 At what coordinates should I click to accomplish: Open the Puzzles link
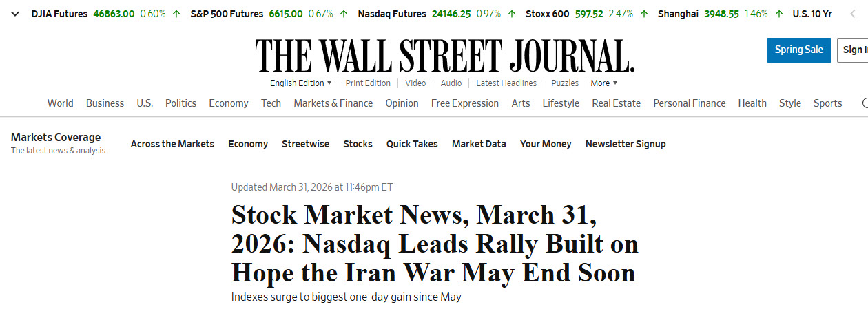(x=565, y=83)
